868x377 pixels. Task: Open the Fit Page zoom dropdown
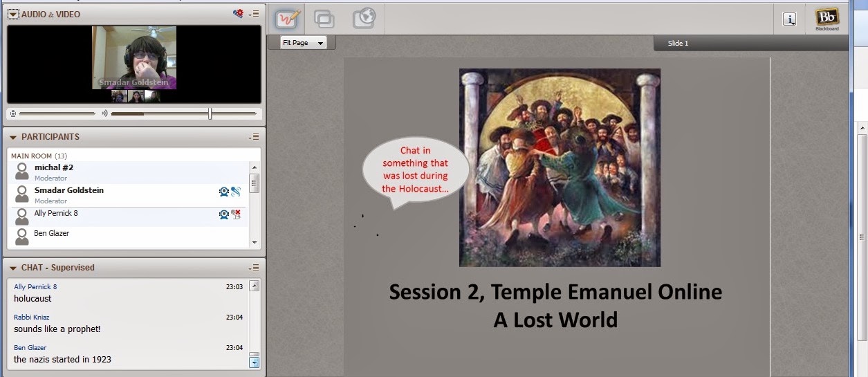click(302, 43)
